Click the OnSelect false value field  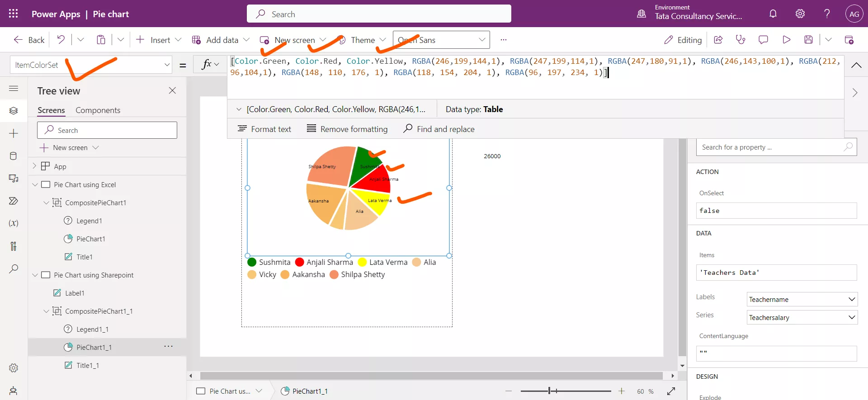[776, 211]
